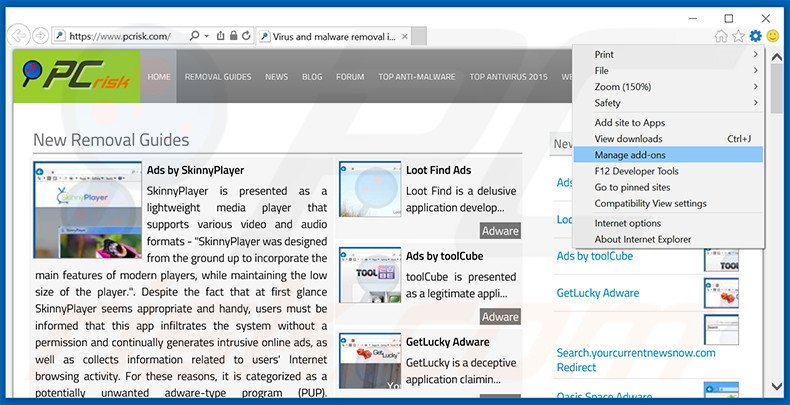Expand the Zoom (150%) submenu
790x405 pixels.
[x=668, y=87]
